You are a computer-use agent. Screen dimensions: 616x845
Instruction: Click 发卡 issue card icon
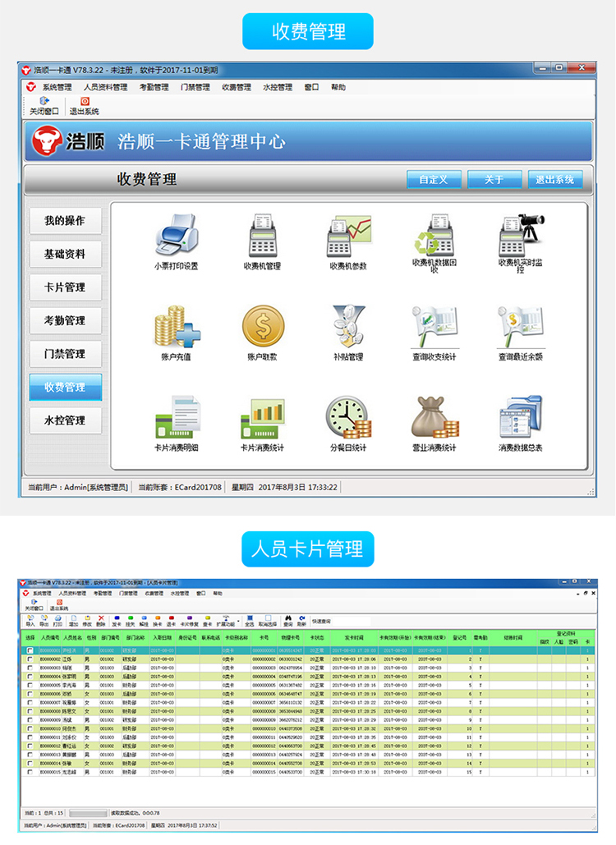click(x=117, y=621)
